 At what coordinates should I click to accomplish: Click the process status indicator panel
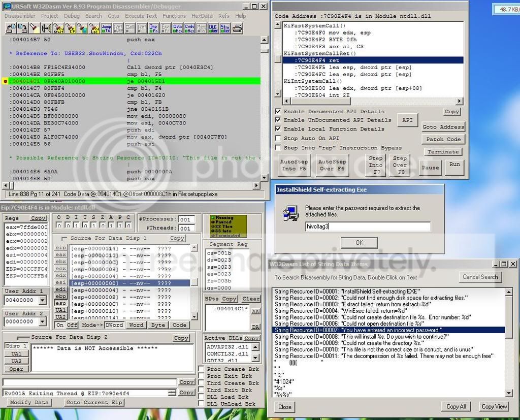pos(229,226)
